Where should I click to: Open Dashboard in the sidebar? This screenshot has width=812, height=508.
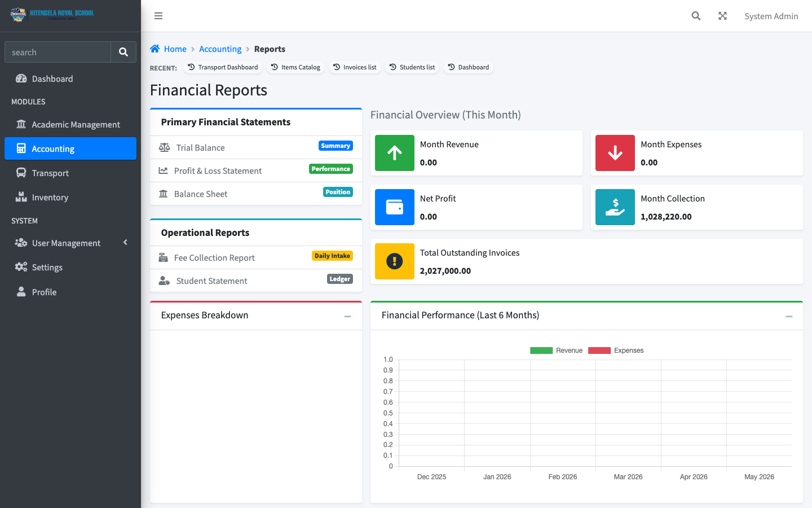click(x=70, y=78)
